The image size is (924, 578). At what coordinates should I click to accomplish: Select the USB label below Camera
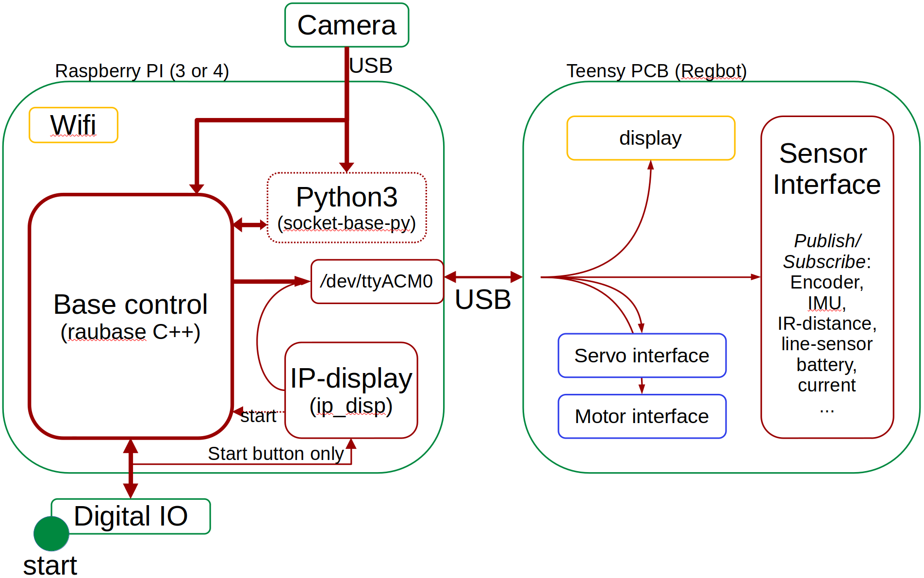point(371,66)
